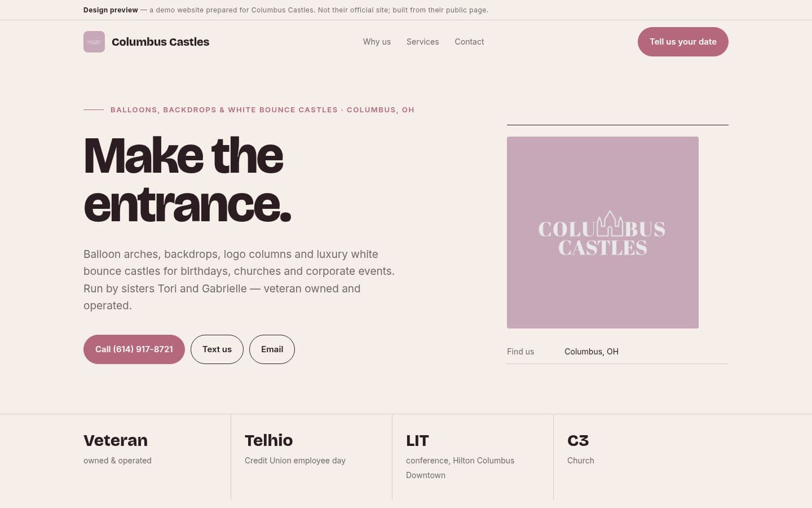Click the 'Telhio' stat heading

coord(268,440)
